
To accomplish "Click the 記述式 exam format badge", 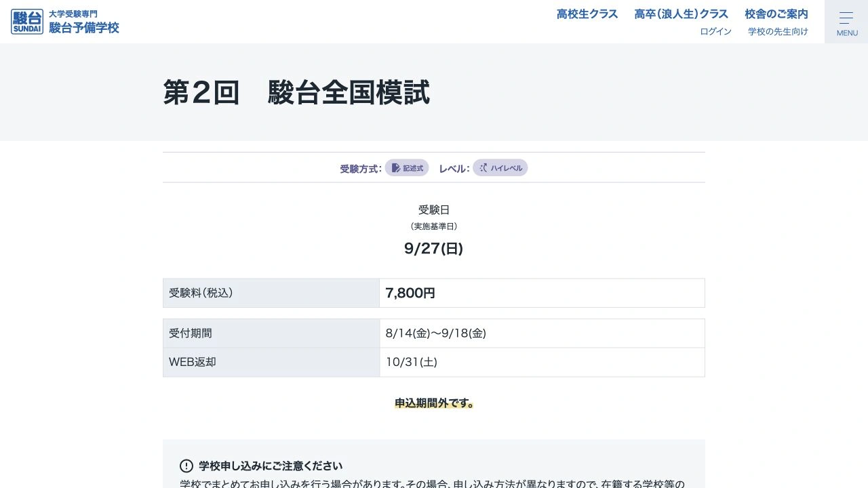I will tap(407, 168).
